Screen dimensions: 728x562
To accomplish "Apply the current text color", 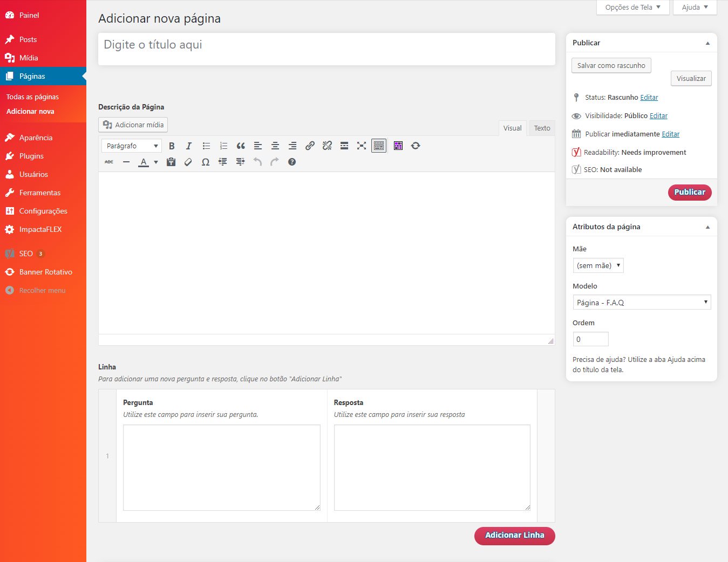I will (x=144, y=162).
